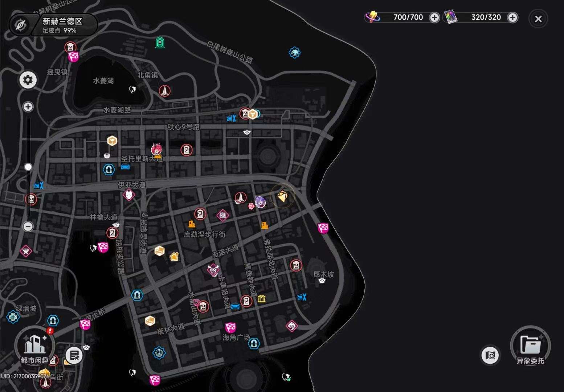
Task: Select the gold cube marker above 铁心9号路
Action: coord(253,114)
